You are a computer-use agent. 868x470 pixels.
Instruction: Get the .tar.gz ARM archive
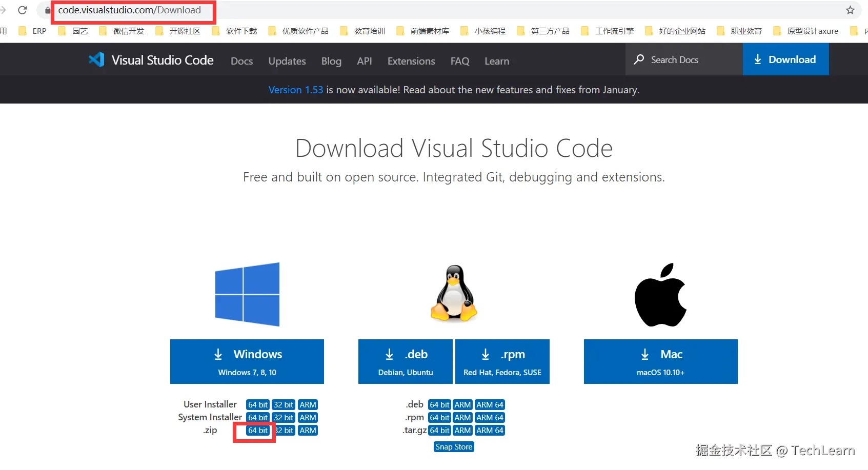click(462, 431)
